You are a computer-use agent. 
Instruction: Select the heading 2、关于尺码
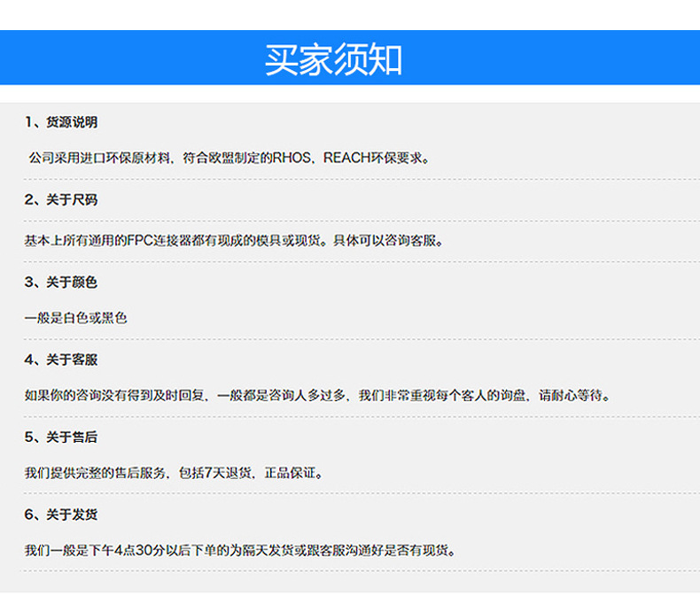[61, 199]
